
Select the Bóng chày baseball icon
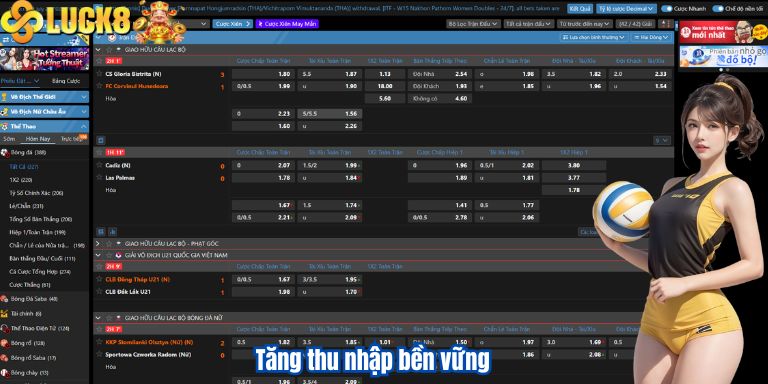click(4, 373)
